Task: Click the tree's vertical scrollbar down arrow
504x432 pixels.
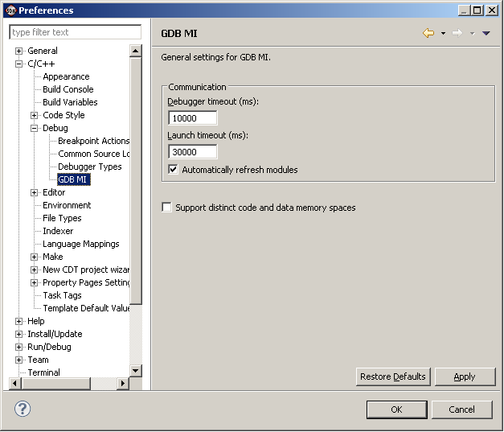Action: pyautogui.click(x=136, y=371)
